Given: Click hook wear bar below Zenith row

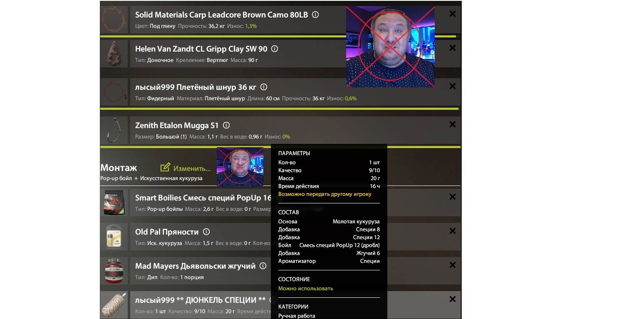Looking at the screenshot, I should (280, 147).
